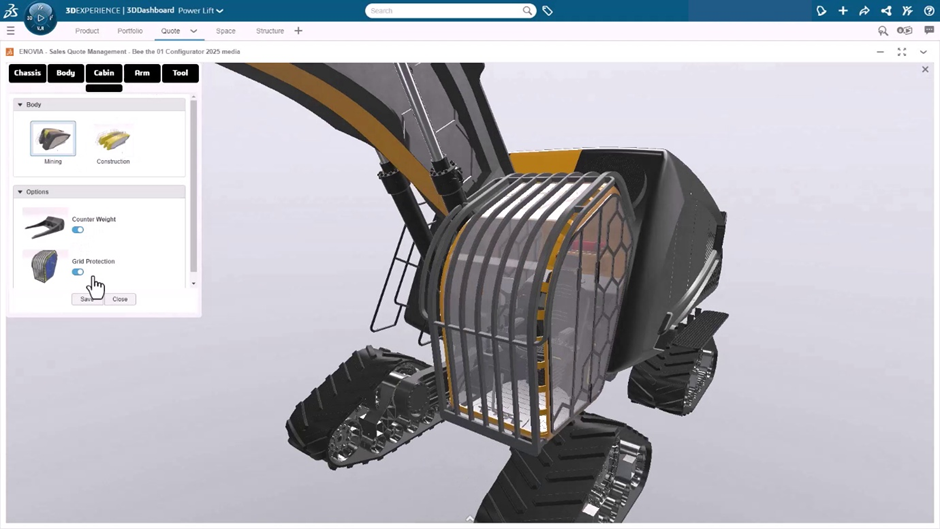The width and height of the screenshot is (940, 529).
Task: Click the top search input field
Action: tap(443, 11)
